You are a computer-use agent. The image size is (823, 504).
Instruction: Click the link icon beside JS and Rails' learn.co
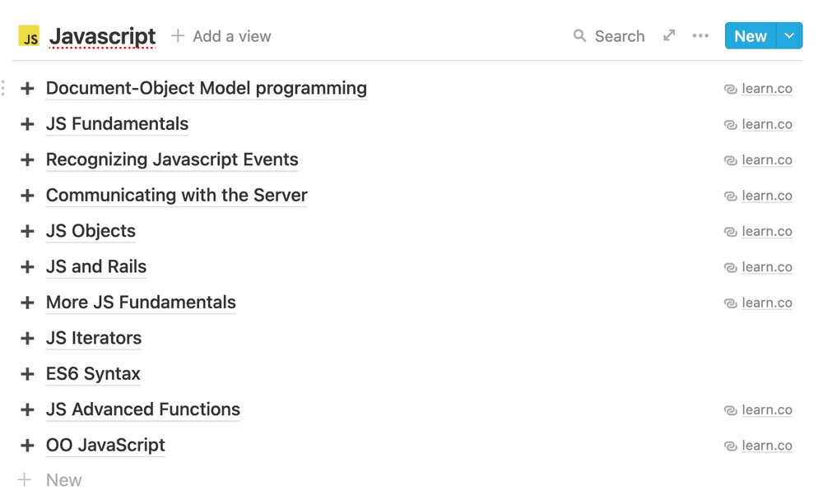(730, 266)
